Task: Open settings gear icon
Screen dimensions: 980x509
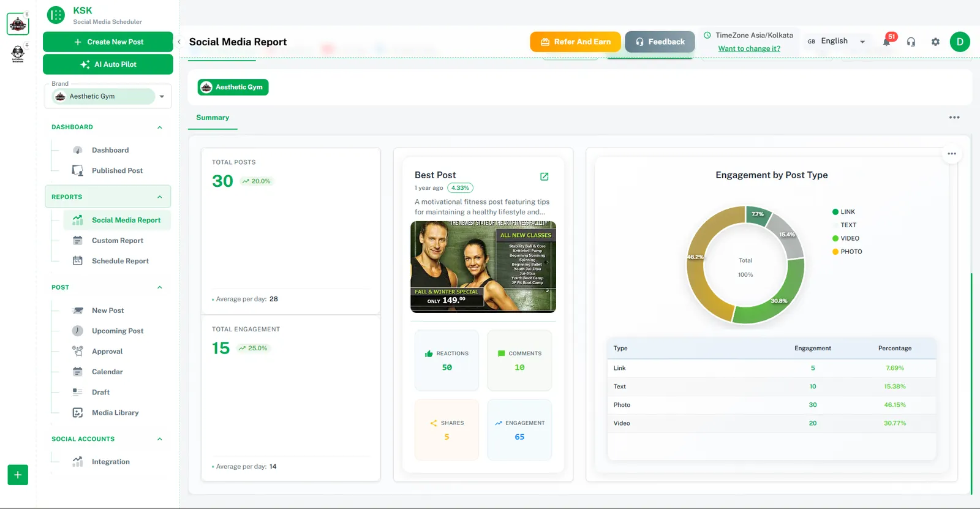Action: click(935, 42)
